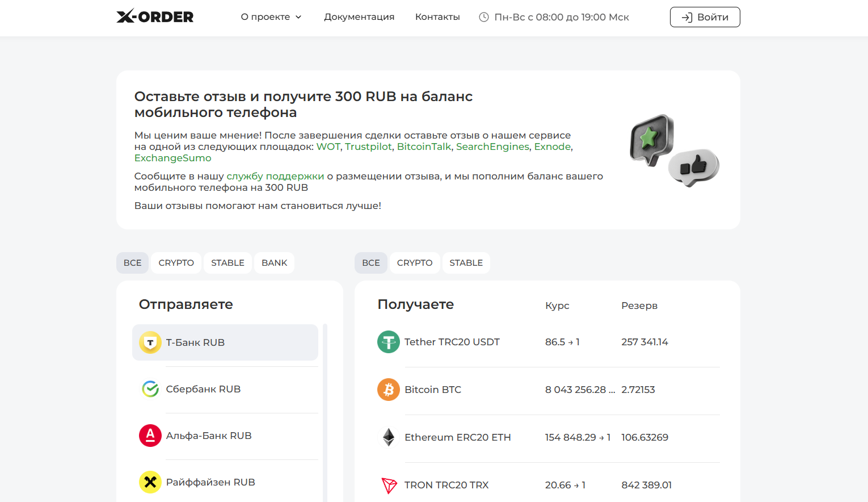Click the Резерв column header
Screen dimensions: 868x502
(x=639, y=306)
